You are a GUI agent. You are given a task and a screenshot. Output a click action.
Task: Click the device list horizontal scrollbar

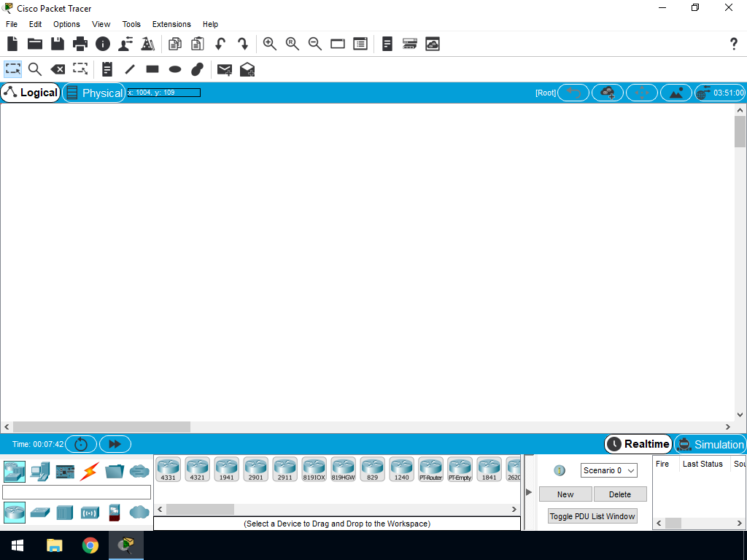pos(200,509)
